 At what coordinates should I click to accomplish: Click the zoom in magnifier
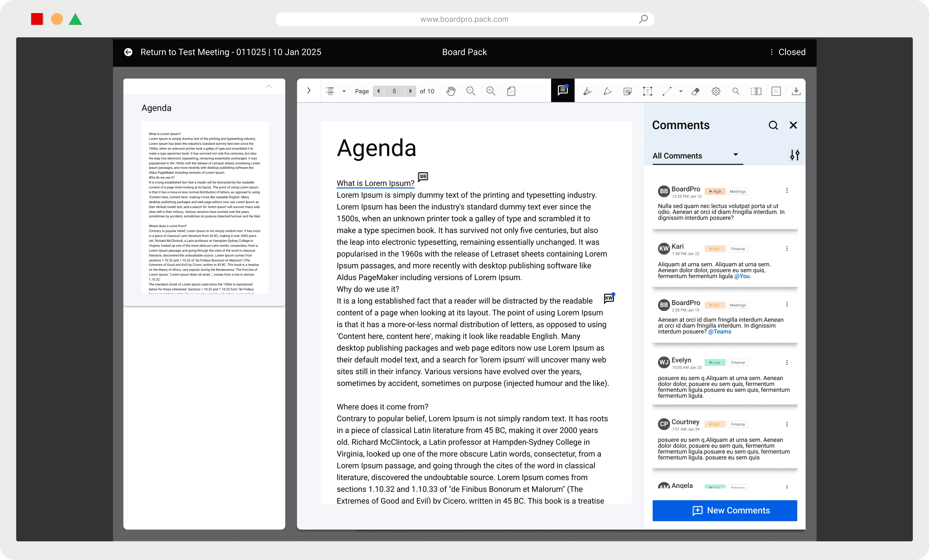click(490, 91)
